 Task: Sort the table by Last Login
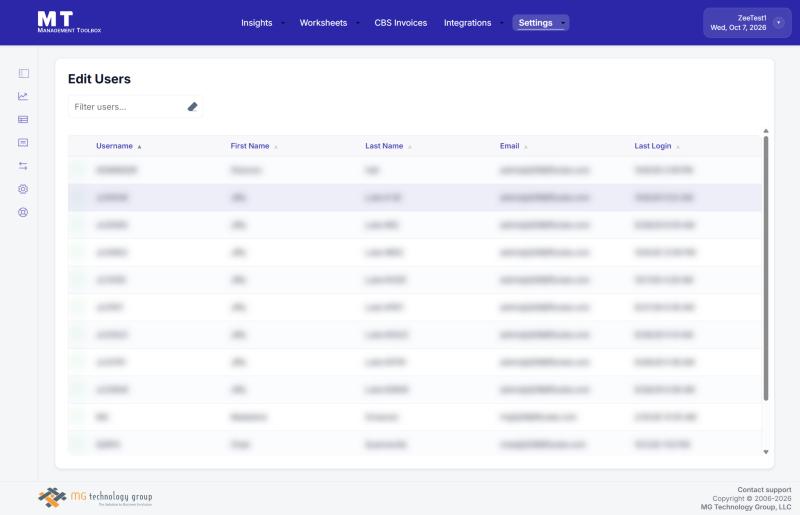(x=653, y=146)
